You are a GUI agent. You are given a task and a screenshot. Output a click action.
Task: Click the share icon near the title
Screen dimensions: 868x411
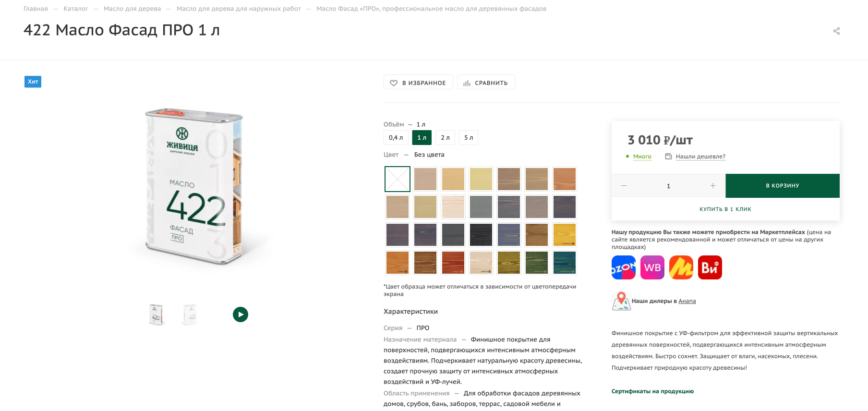[x=836, y=31]
